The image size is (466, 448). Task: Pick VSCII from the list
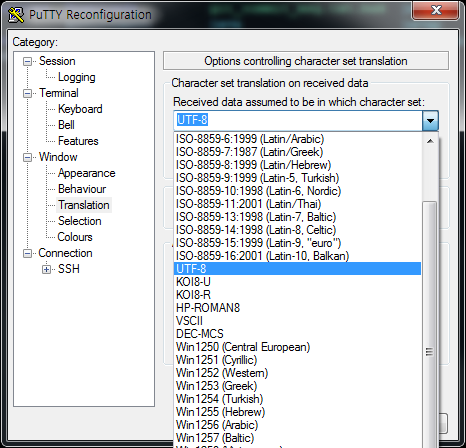[297, 321]
